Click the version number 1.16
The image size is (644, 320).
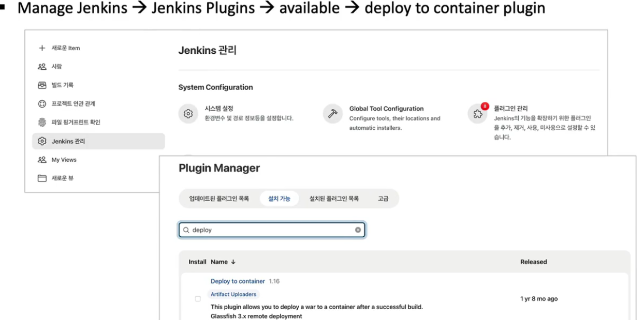274,281
